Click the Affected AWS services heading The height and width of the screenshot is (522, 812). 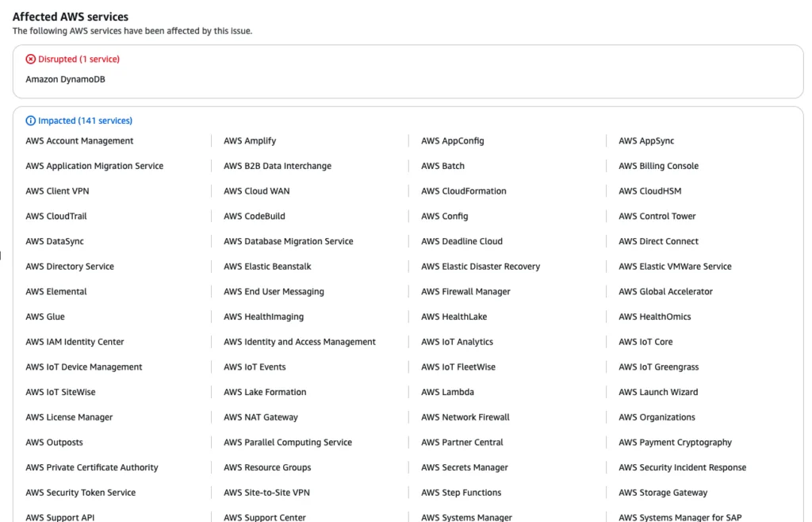[71, 17]
